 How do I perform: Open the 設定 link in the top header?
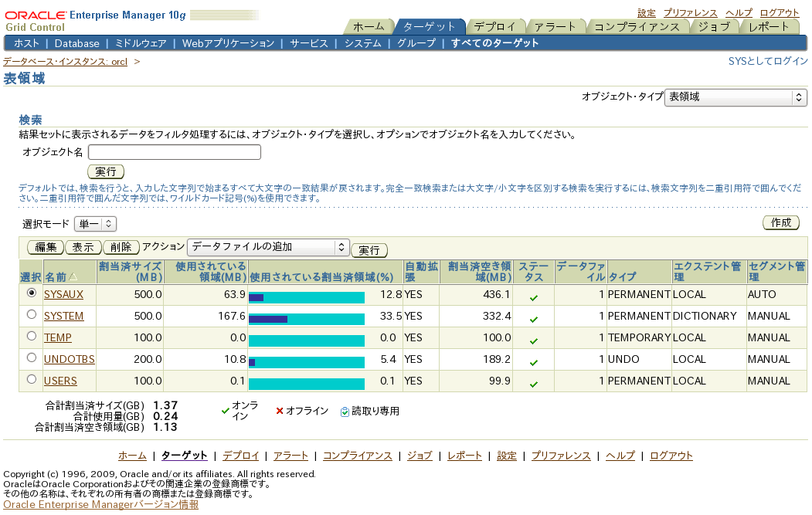click(647, 13)
